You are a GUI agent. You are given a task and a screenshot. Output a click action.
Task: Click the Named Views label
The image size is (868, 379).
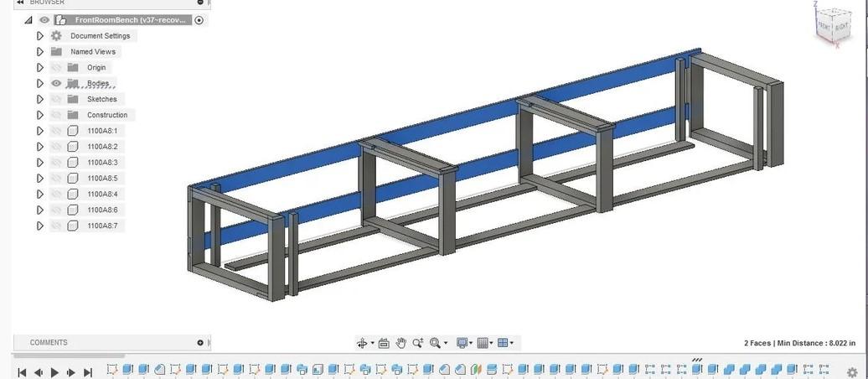click(x=93, y=51)
